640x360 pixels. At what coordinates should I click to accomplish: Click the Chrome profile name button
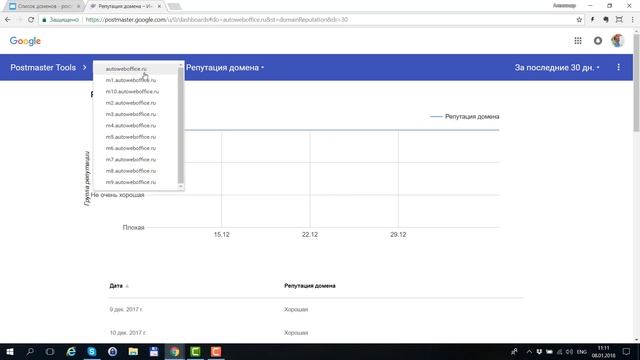[564, 6]
